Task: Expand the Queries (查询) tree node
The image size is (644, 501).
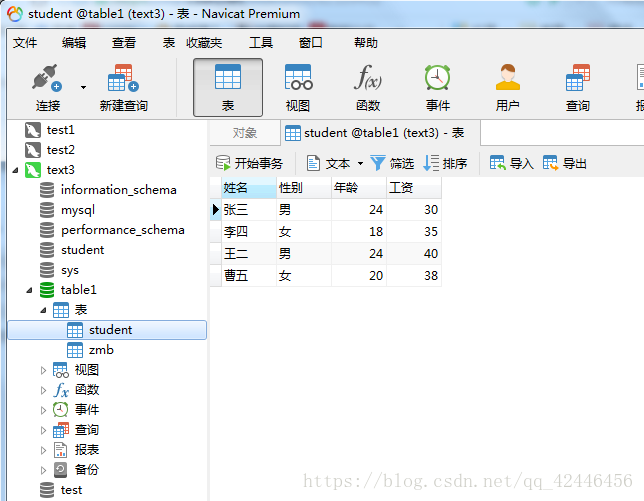Action: pyautogui.click(x=43, y=430)
